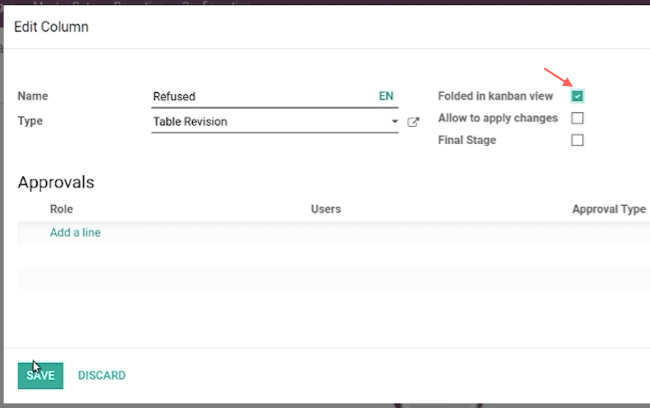Select the Type field label
The width and height of the screenshot is (650, 408).
point(30,121)
